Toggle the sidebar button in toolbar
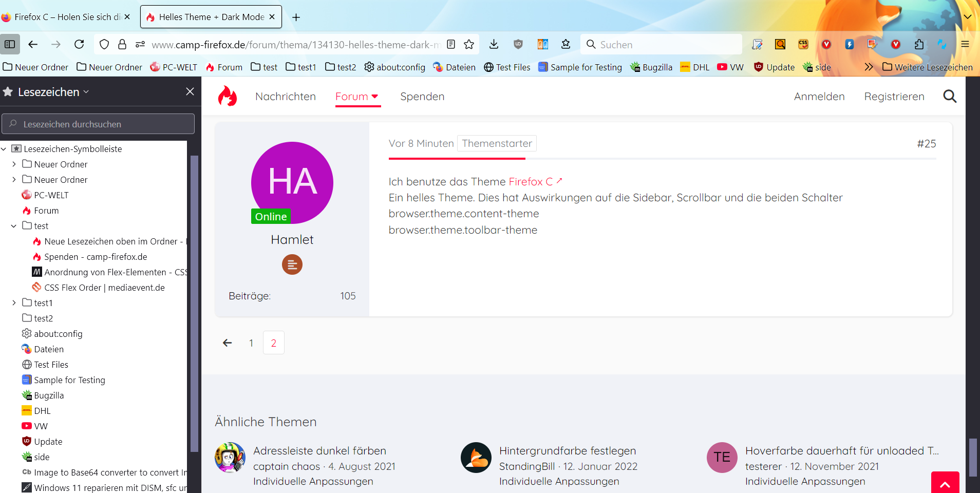 pyautogui.click(x=10, y=45)
